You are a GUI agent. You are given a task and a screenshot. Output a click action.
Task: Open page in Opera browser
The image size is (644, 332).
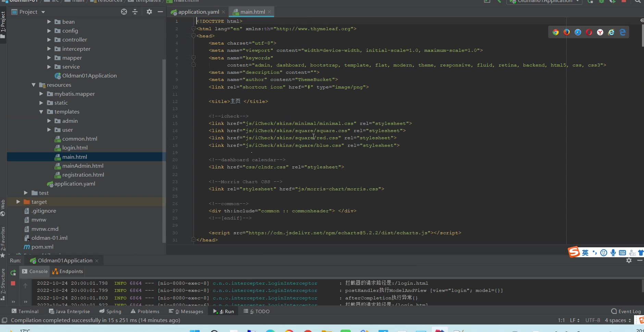(589, 32)
